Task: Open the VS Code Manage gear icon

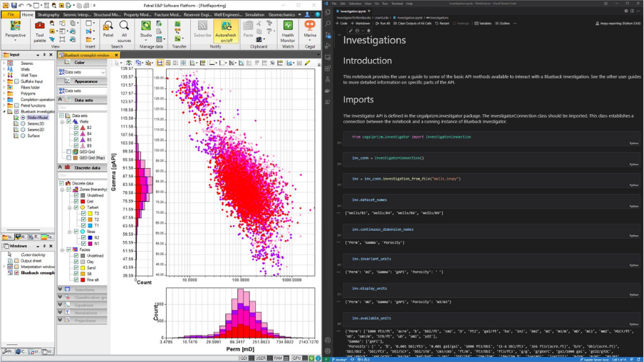Action: coord(327,351)
